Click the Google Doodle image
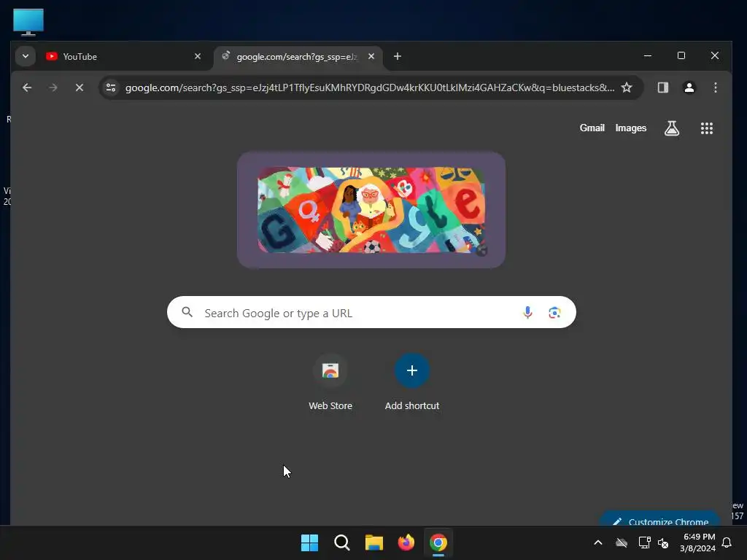Image resolution: width=747 pixels, height=560 pixels. coord(371,209)
